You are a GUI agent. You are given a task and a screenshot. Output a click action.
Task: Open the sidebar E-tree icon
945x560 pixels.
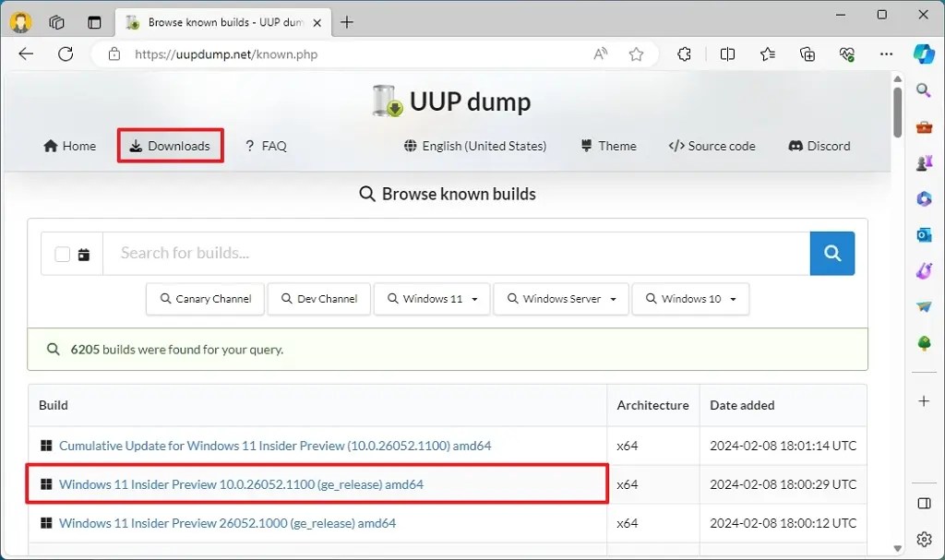tap(924, 343)
